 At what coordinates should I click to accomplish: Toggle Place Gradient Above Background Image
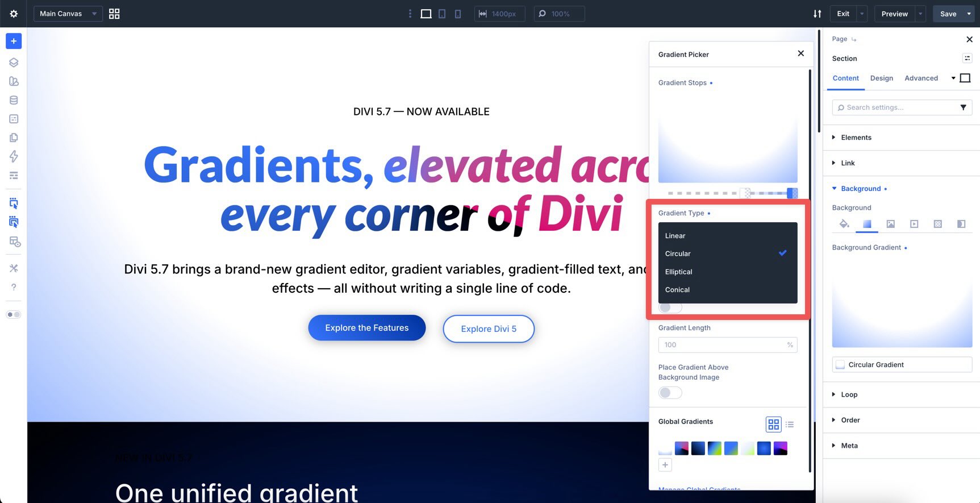point(670,393)
